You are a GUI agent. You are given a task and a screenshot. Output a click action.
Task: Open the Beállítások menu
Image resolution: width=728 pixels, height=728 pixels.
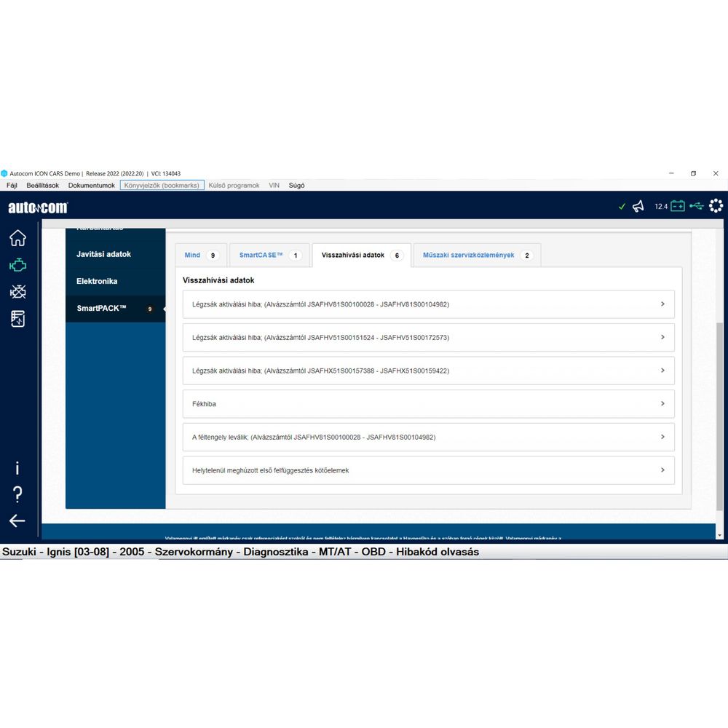click(x=42, y=186)
